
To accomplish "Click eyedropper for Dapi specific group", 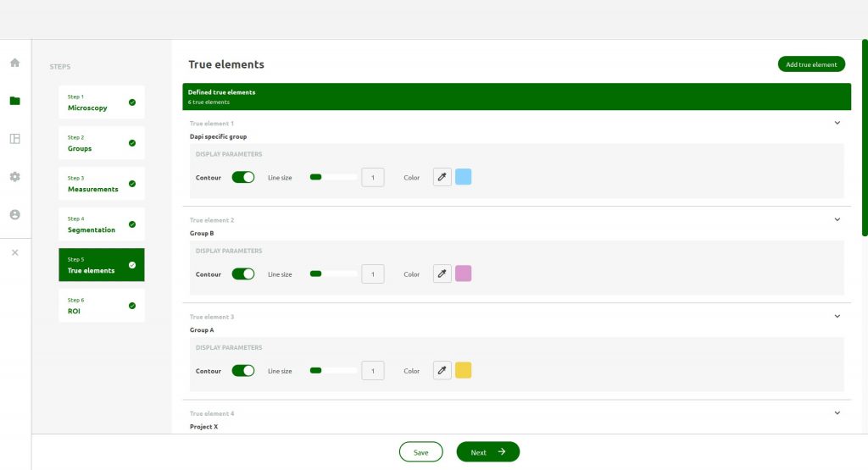I will [x=442, y=177].
